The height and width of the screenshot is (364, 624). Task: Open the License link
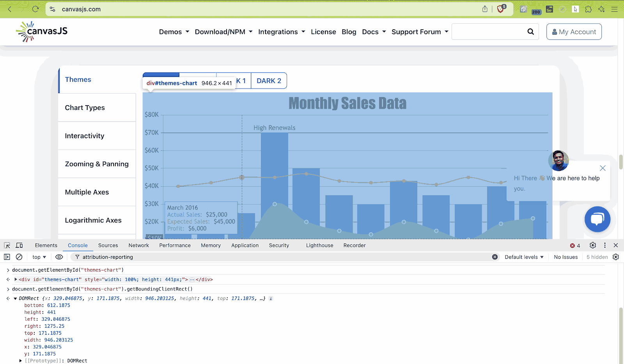pyautogui.click(x=323, y=32)
